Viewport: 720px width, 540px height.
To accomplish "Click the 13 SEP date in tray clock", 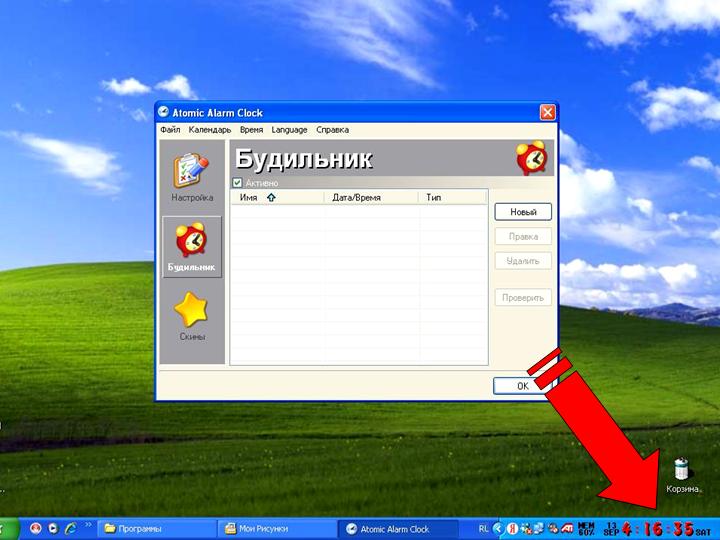I will [x=611, y=529].
